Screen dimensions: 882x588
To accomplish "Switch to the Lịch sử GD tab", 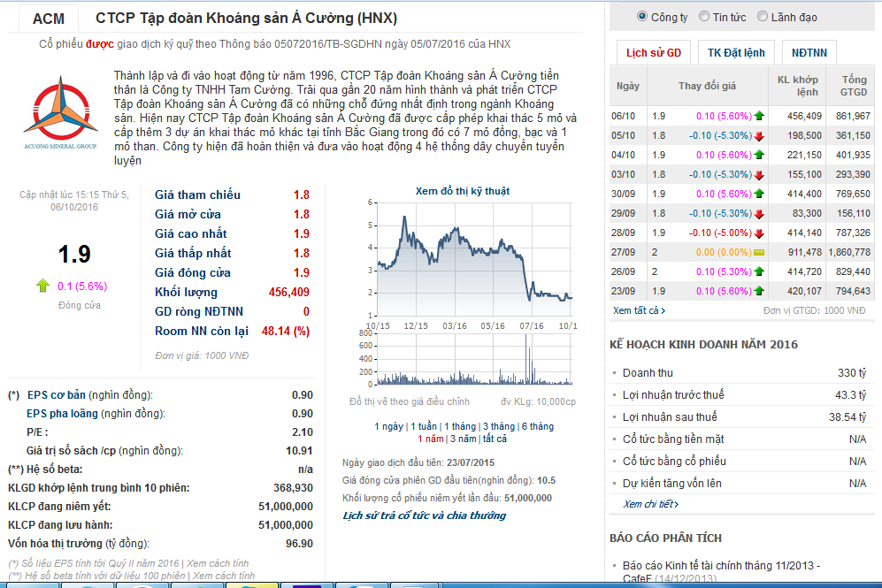I will click(654, 53).
